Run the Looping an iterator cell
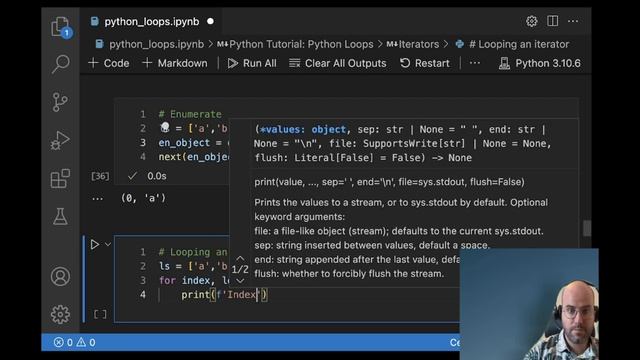640x360 pixels. [95, 244]
